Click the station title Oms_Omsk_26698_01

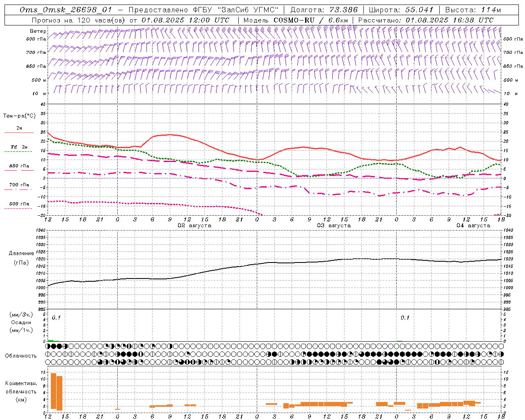click(x=66, y=10)
